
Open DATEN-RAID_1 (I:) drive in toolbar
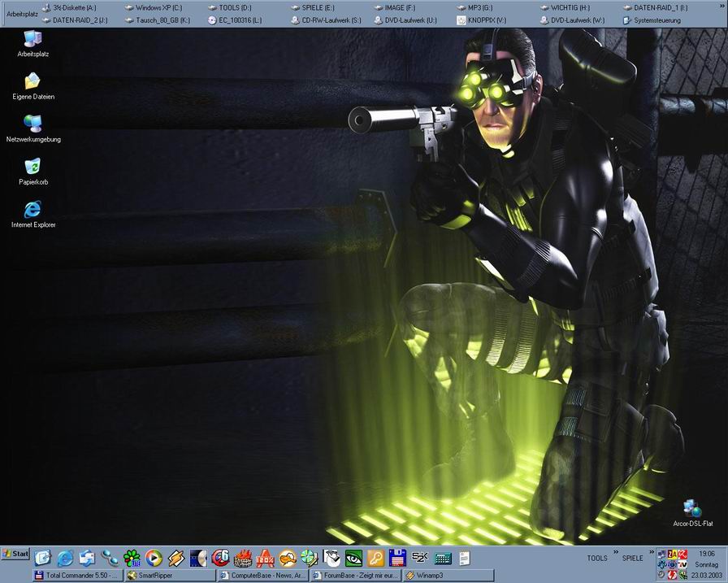click(x=656, y=7)
